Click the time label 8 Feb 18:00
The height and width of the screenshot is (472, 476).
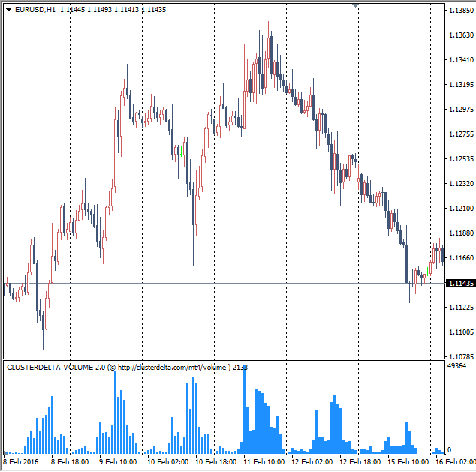70,462
